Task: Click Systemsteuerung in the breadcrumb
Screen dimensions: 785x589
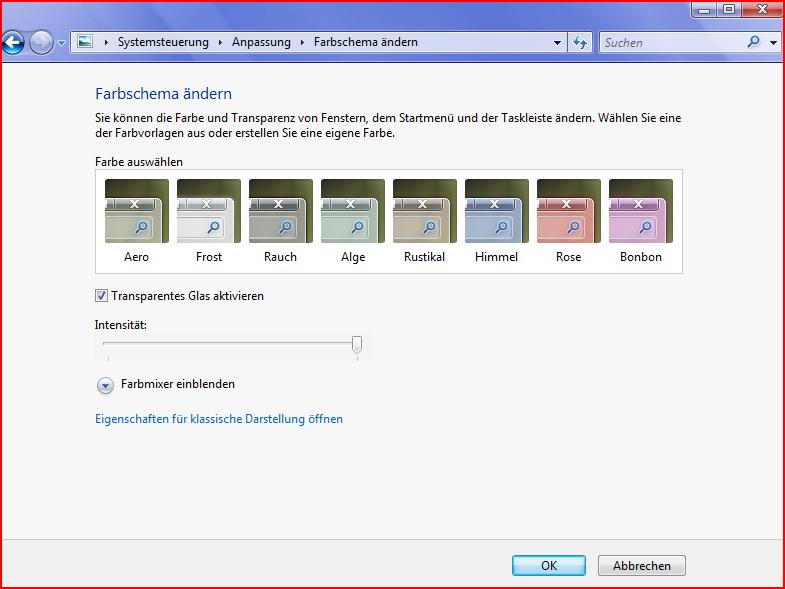Action: click(163, 42)
